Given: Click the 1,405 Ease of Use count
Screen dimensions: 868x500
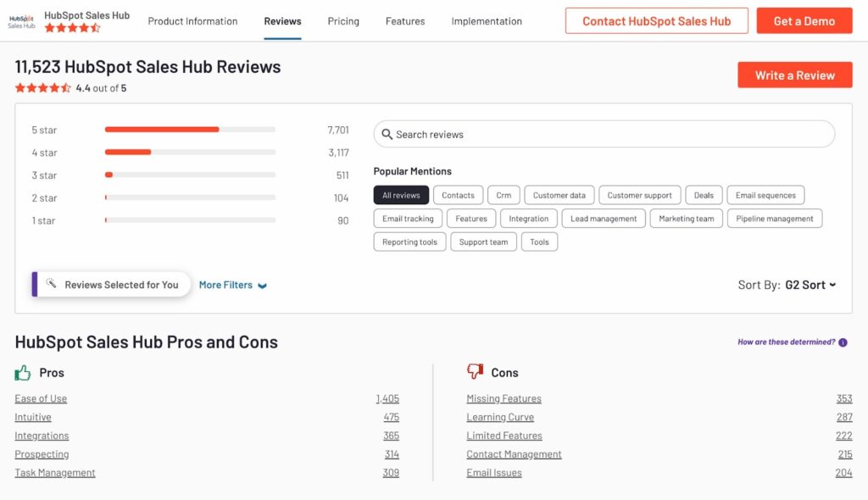Looking at the screenshot, I should [387, 398].
